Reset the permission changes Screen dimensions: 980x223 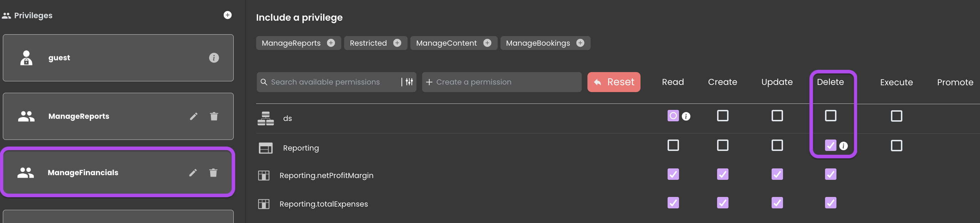click(614, 82)
